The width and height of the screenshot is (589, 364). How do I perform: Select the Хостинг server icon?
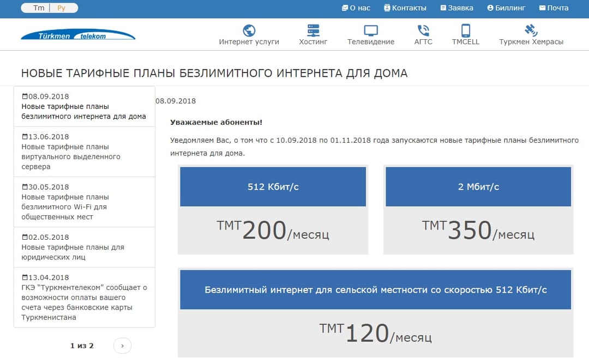tap(313, 30)
